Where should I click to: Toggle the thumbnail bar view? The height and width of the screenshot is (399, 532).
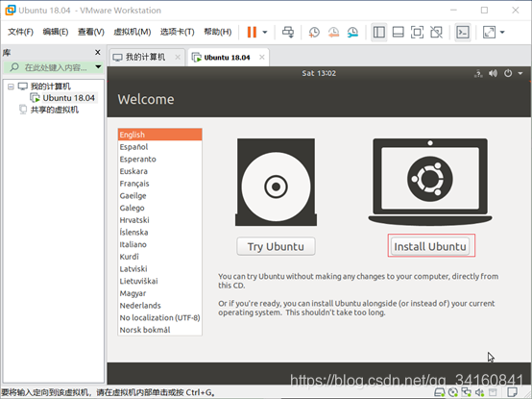tap(398, 33)
